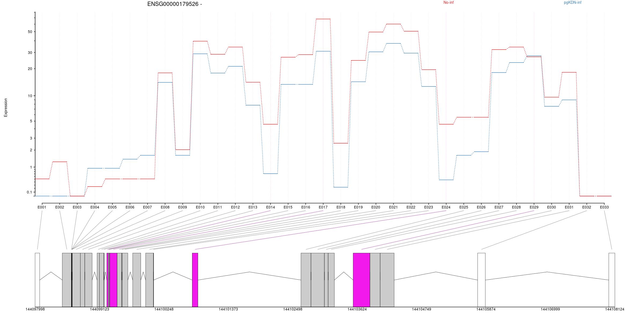Click exon label E031
Image resolution: width=644 pixels, height=322 pixels.
[x=569, y=207]
